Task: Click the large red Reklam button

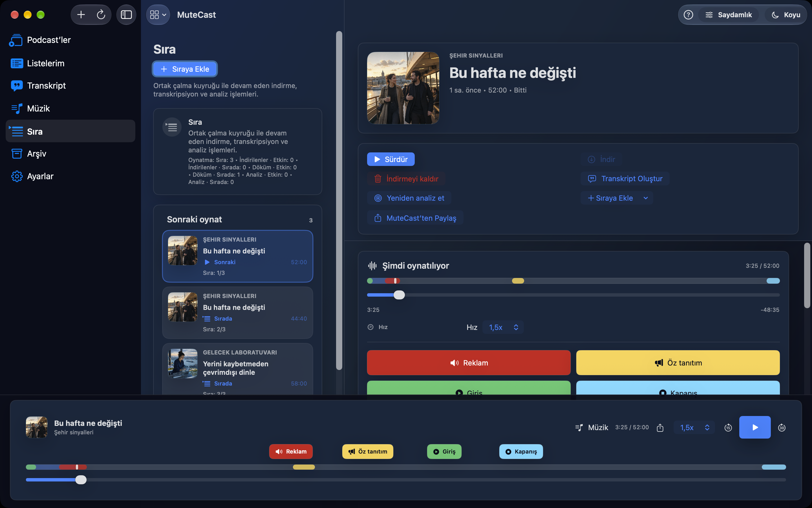Action: 468,363
